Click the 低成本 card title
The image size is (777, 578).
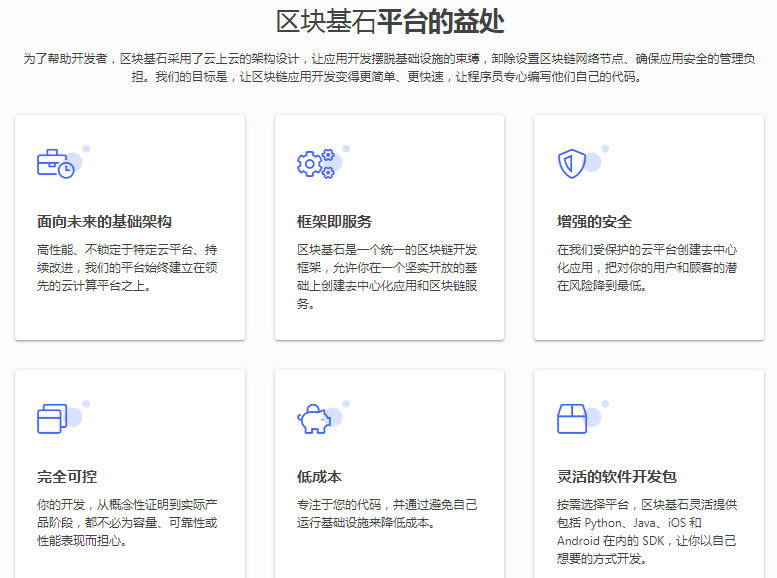tap(319, 476)
